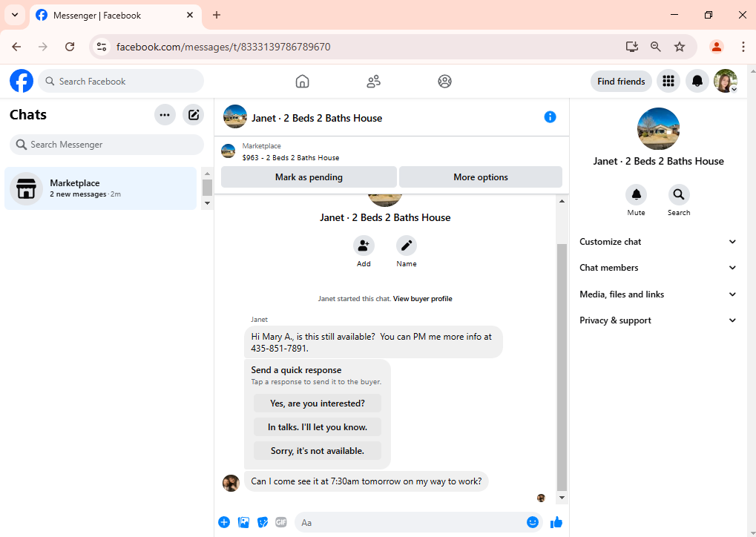Mute this chat with bell icon
Image resolution: width=756 pixels, height=537 pixels.
(636, 195)
